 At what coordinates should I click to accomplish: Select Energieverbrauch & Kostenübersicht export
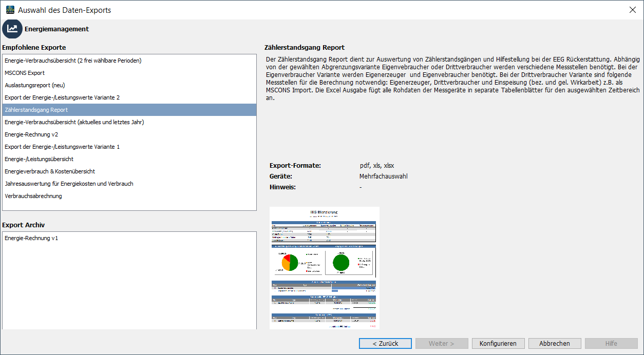[50, 171]
